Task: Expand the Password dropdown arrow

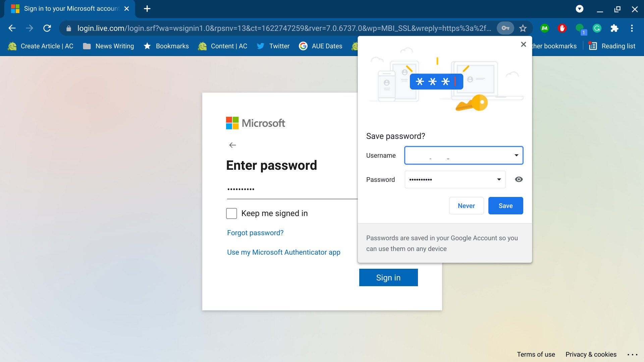Action: pos(499,179)
